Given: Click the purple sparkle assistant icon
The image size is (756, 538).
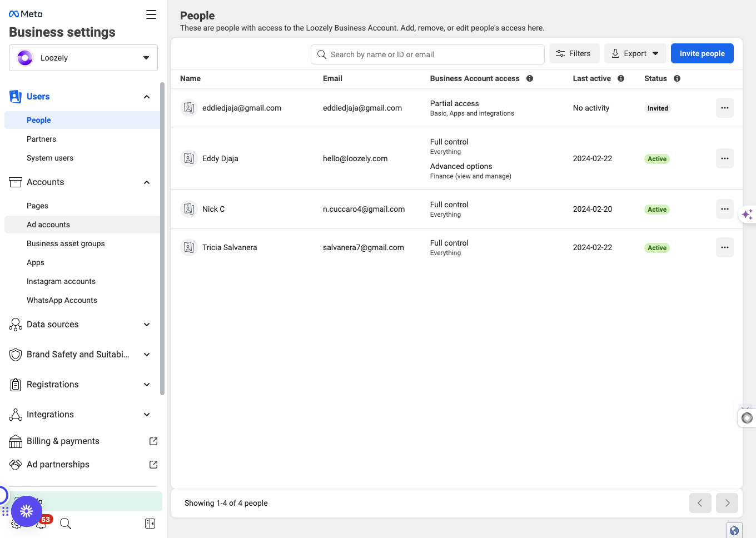Looking at the screenshot, I should point(748,214).
